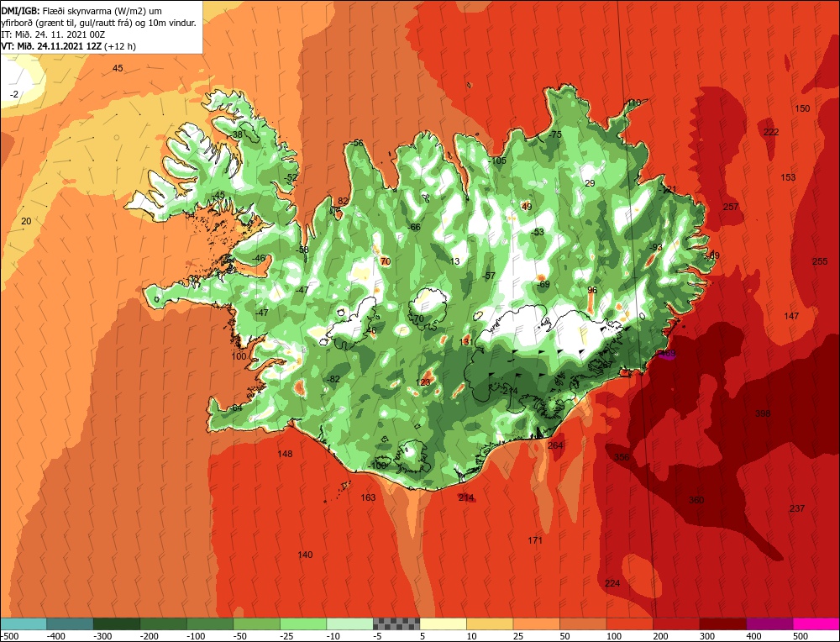Screen dimensions: 840x642
Task: Click the 38 value in the Westfjords
Action: 238,134
